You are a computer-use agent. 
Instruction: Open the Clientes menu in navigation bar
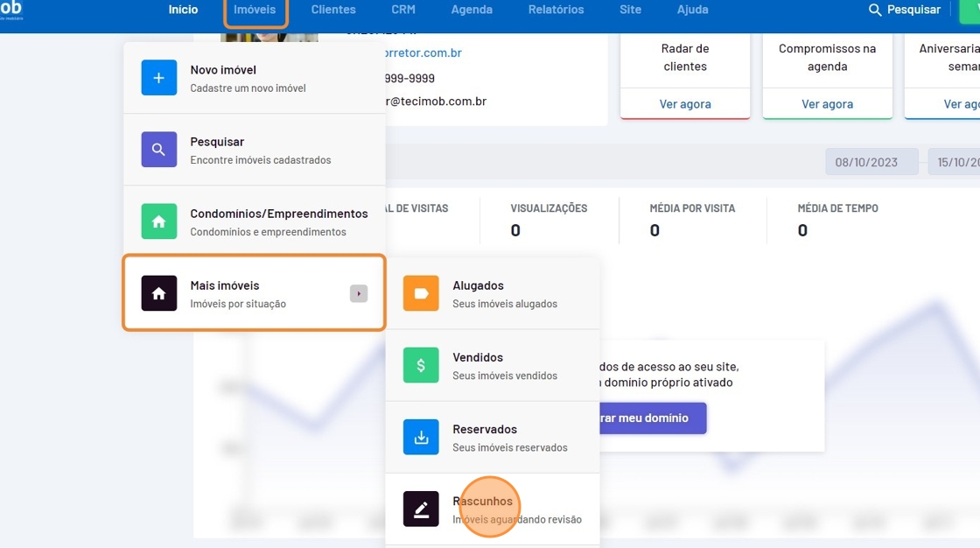(x=333, y=10)
